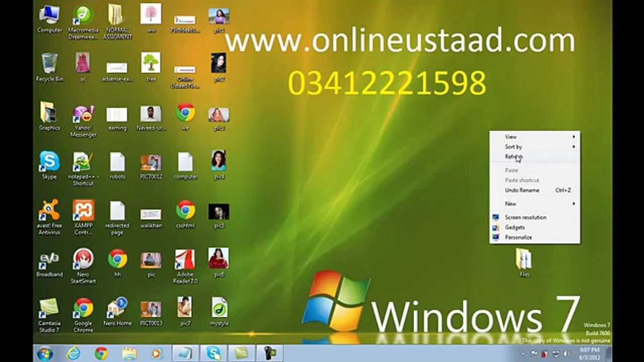Screen dimensions: 644x362
Task: Select the Macromedia Dreamweaver shortcut
Action: point(83,22)
